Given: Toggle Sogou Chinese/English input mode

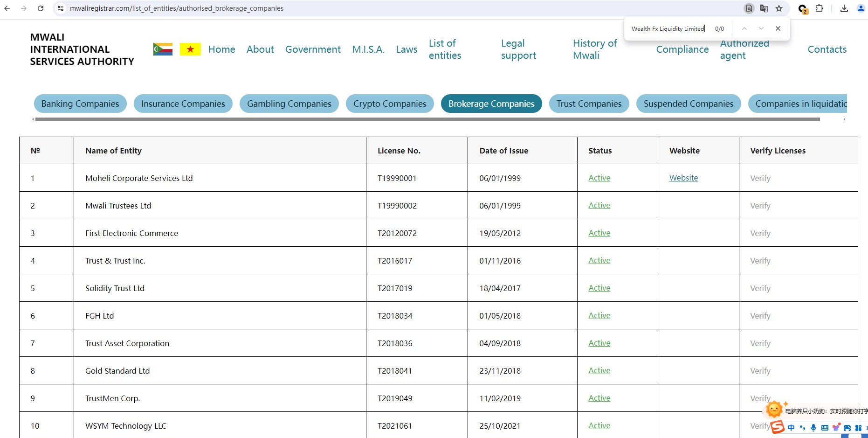Looking at the screenshot, I should tap(791, 428).
